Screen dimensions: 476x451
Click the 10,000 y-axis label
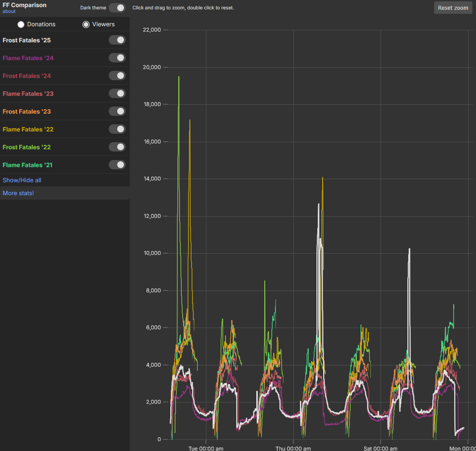click(x=152, y=253)
